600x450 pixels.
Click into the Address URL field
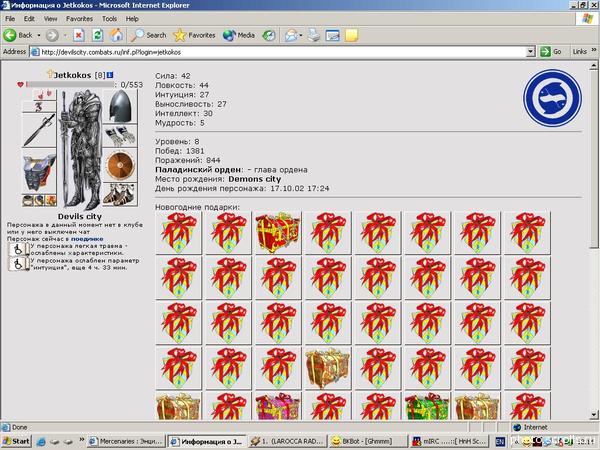282,52
